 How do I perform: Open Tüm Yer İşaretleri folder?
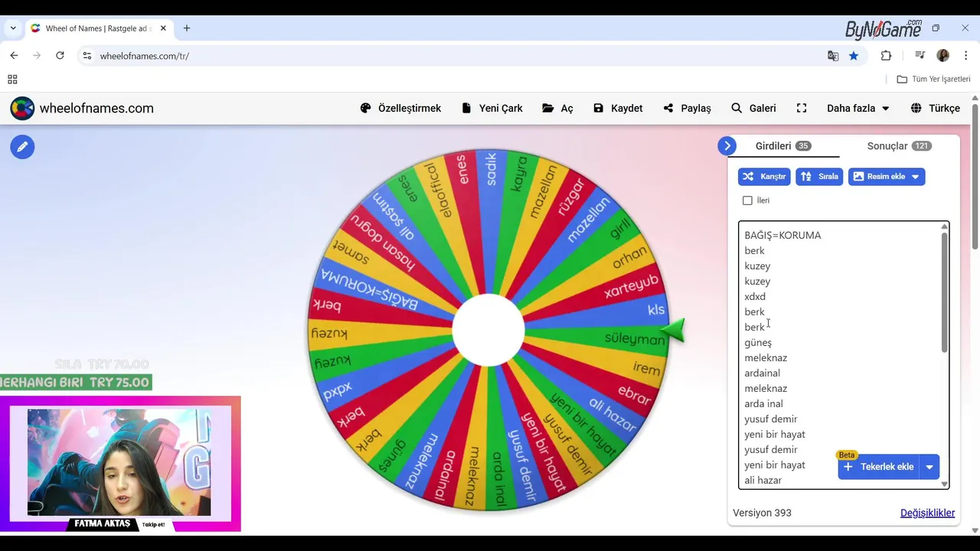pyautogui.click(x=933, y=80)
